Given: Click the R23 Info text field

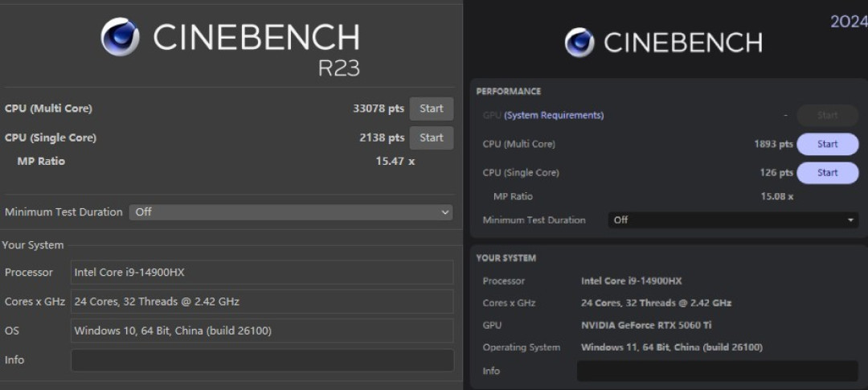Looking at the screenshot, I should coord(262,360).
